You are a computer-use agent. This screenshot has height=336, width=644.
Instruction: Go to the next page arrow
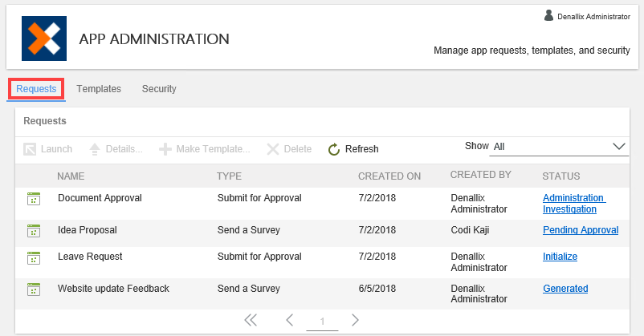tap(355, 321)
